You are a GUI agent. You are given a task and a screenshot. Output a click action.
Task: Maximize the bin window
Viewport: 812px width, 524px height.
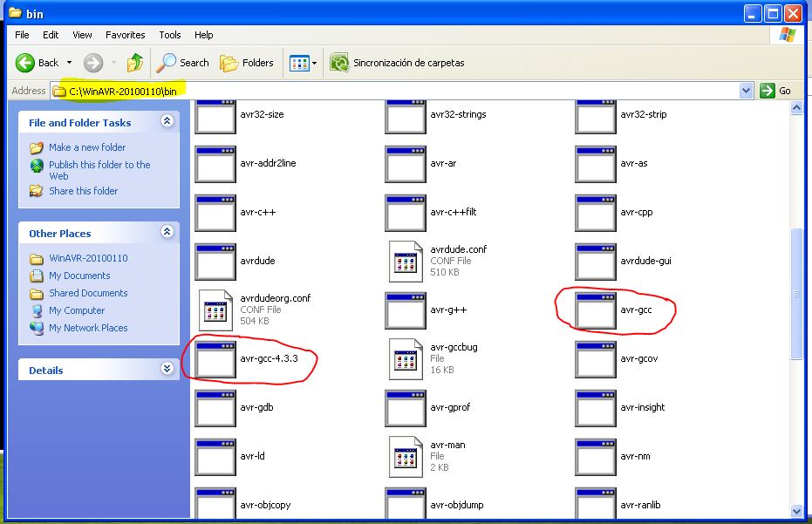coord(773,13)
